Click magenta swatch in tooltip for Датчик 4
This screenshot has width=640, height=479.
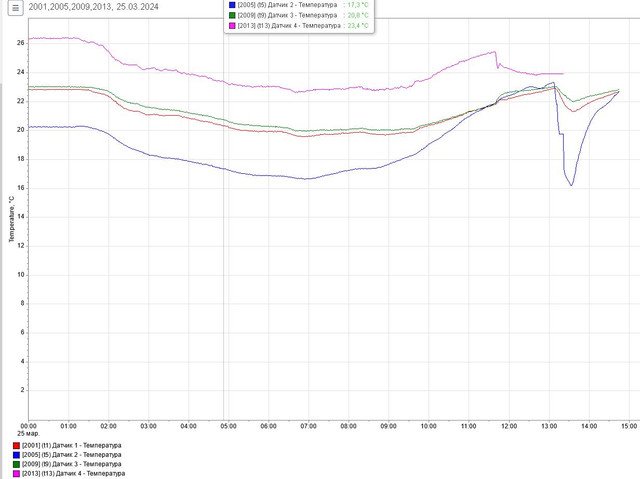232,26
